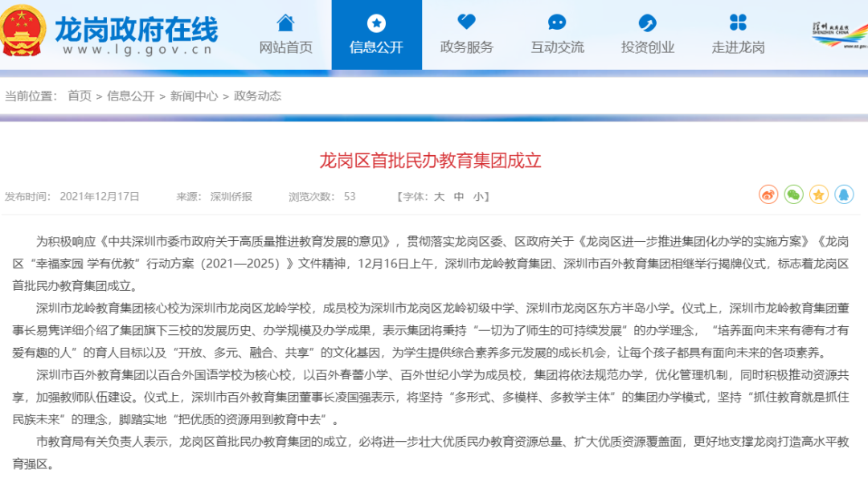Click the four-petal icon above 走进龙岗

point(738,22)
